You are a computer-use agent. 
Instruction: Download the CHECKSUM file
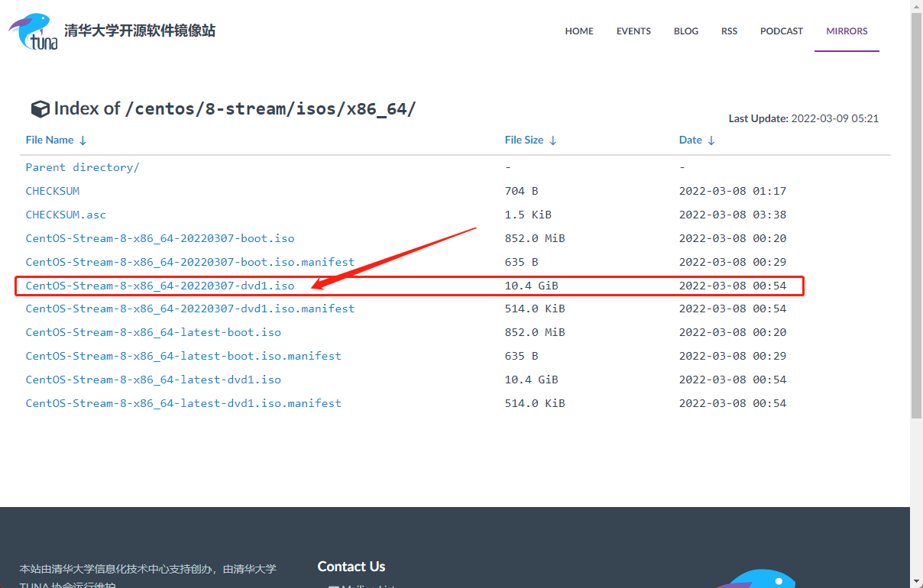click(x=53, y=191)
